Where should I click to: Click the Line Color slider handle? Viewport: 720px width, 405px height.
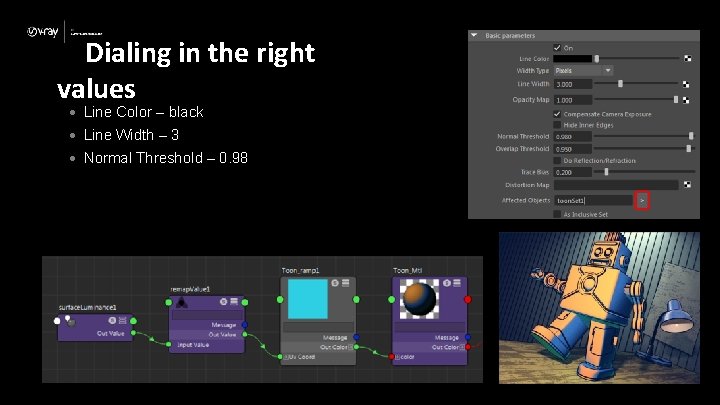(596, 59)
